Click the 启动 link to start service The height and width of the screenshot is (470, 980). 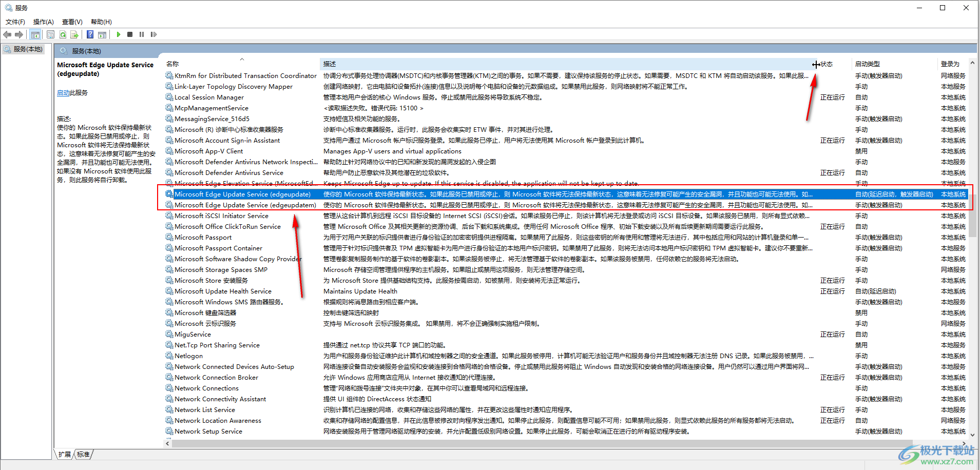point(63,93)
